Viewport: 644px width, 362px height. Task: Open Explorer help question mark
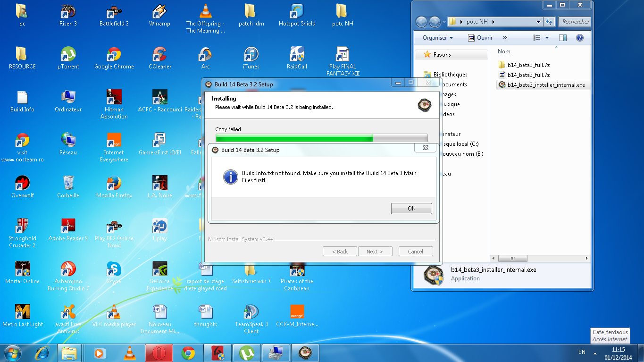(580, 38)
